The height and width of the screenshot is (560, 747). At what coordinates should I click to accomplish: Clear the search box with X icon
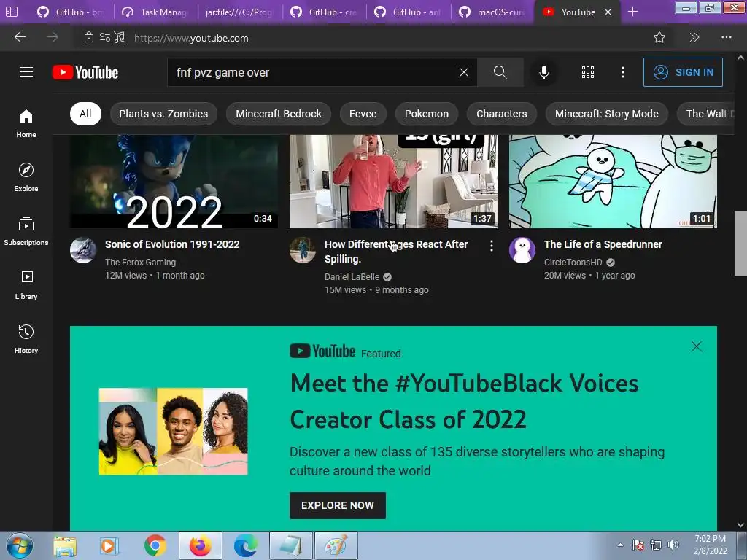pyautogui.click(x=463, y=72)
